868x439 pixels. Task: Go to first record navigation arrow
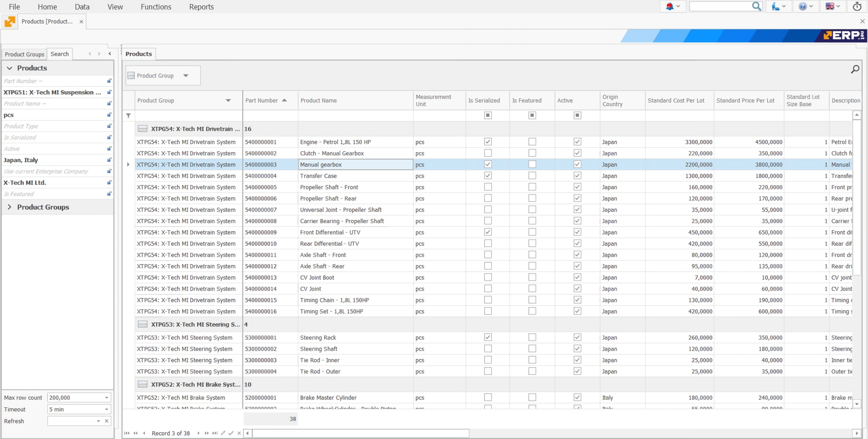pyautogui.click(x=127, y=433)
